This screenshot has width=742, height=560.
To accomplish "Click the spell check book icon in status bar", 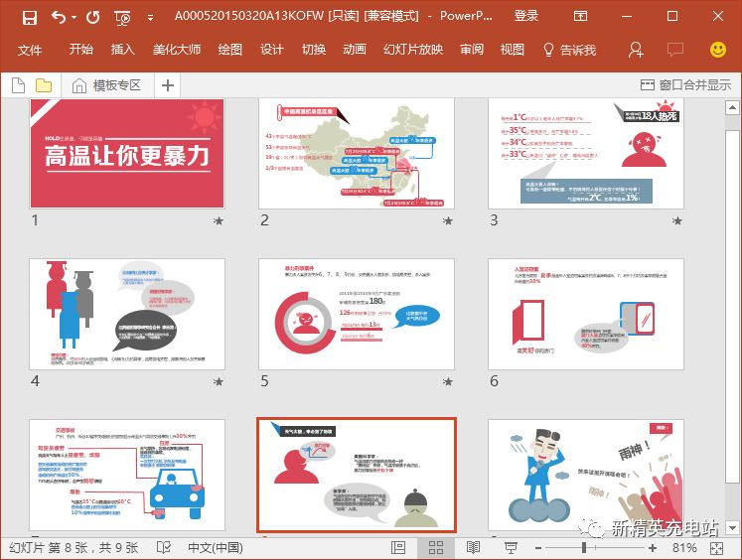I will 160,547.
